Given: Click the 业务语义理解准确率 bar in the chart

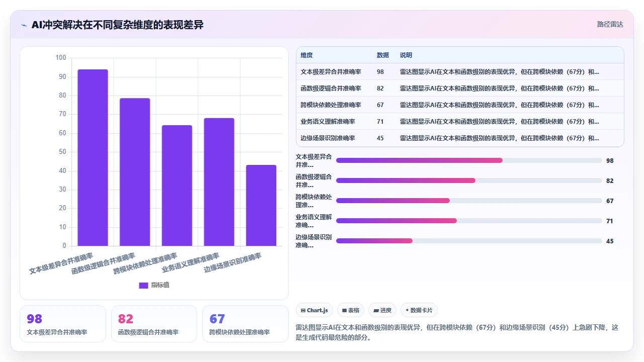Looking at the screenshot, I should coord(219,182).
